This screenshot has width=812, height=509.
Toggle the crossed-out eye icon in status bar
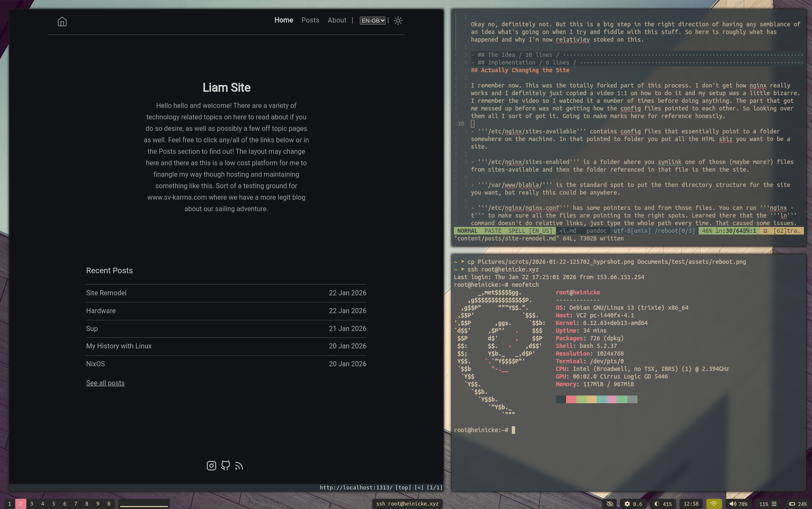pos(610,504)
